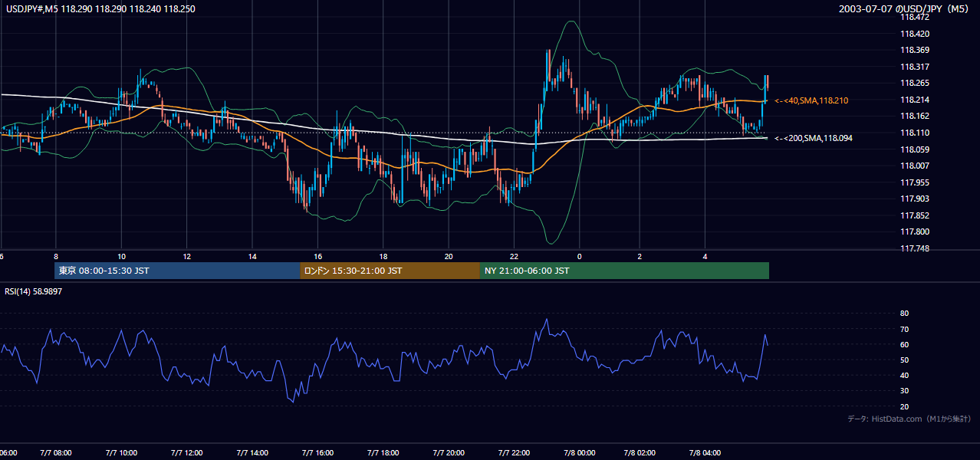
Task: Click the '7/7 22:00' bottom date label
Action: click(x=515, y=453)
